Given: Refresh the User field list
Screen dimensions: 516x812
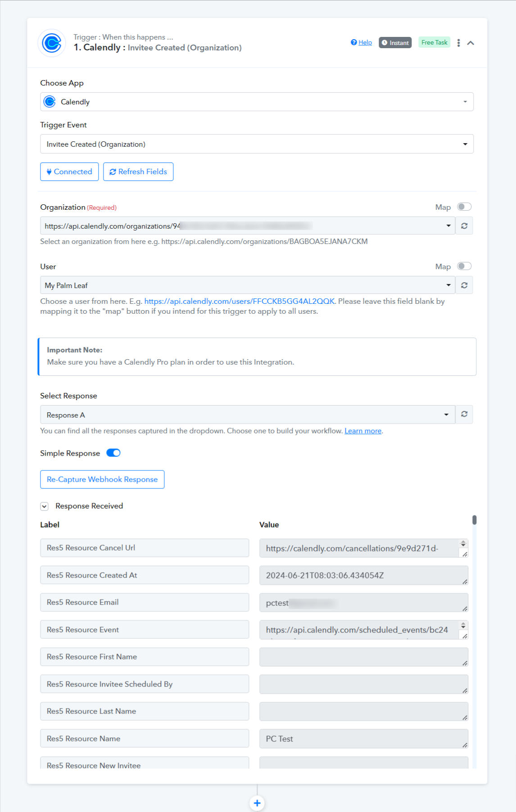Looking at the screenshot, I should coord(464,285).
